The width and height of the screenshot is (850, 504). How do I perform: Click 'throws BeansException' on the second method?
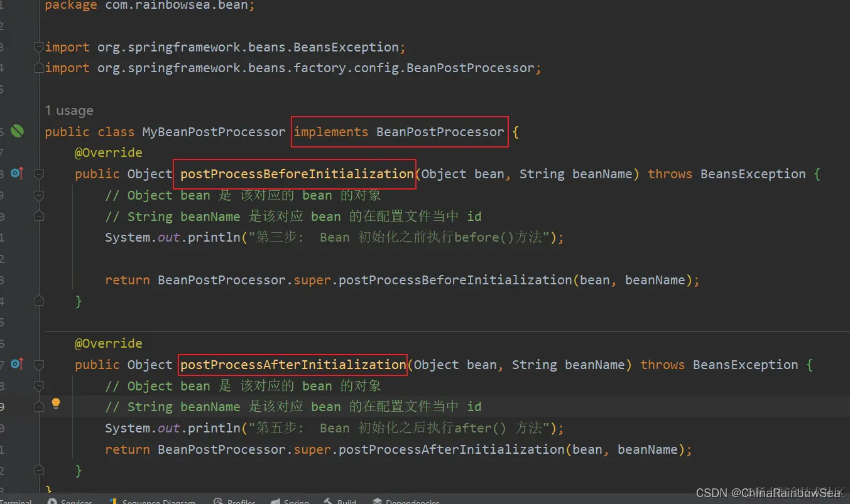click(x=719, y=365)
